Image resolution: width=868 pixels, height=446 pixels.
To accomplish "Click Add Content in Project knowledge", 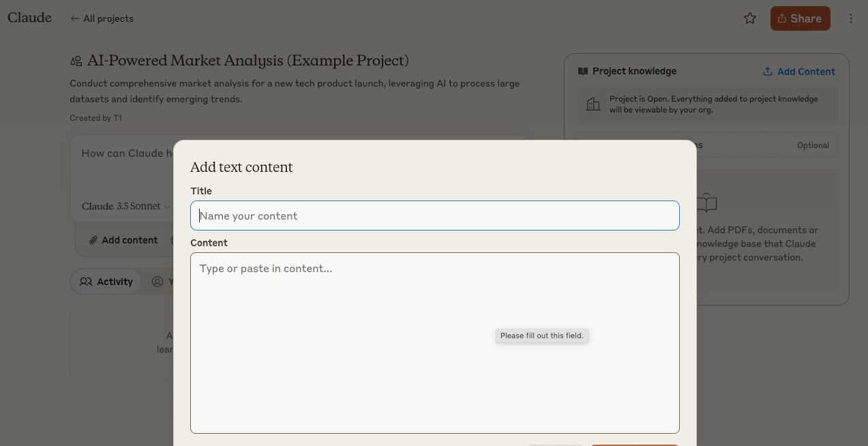I will pyautogui.click(x=798, y=72).
